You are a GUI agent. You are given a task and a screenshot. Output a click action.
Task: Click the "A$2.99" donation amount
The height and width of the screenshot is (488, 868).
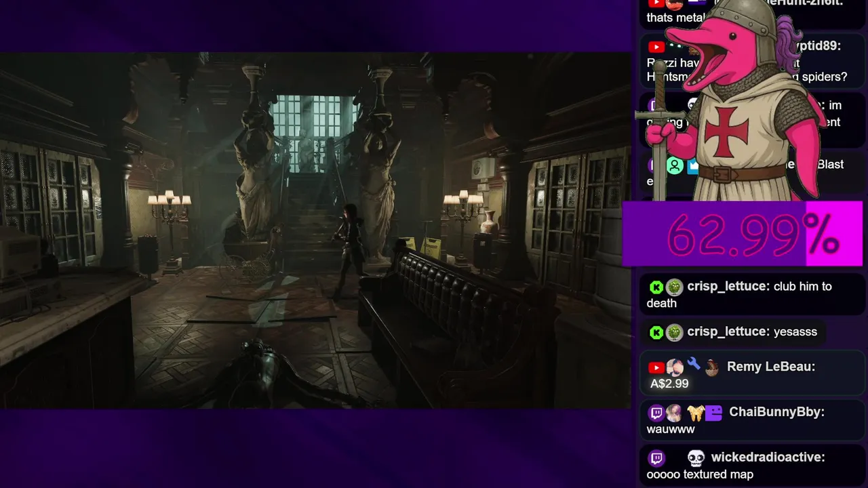coord(669,384)
